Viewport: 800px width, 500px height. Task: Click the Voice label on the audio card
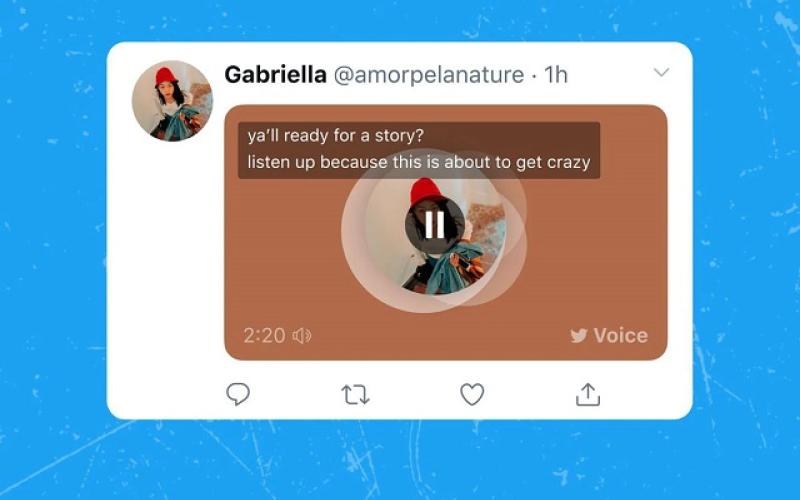pyautogui.click(x=620, y=336)
